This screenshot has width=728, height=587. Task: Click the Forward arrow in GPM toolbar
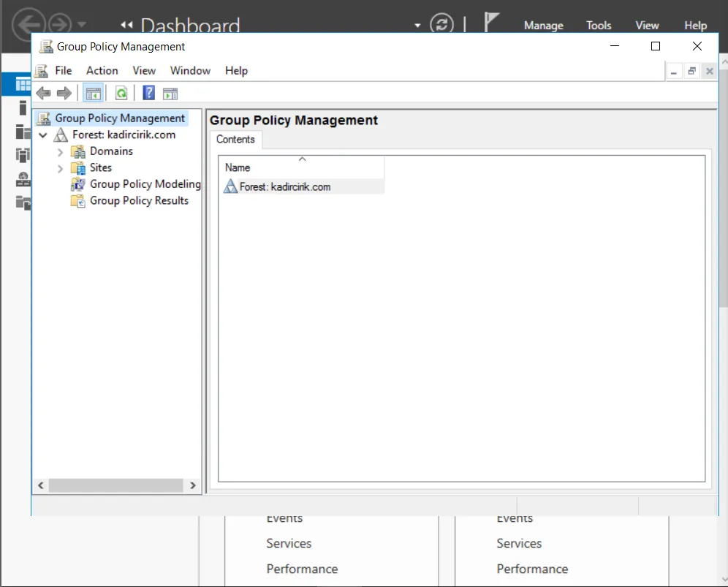pos(64,94)
